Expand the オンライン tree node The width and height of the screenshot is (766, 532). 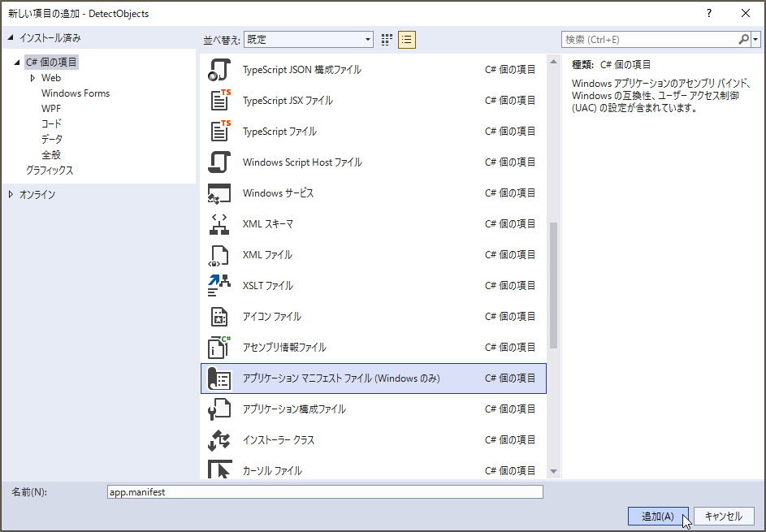pos(11,194)
